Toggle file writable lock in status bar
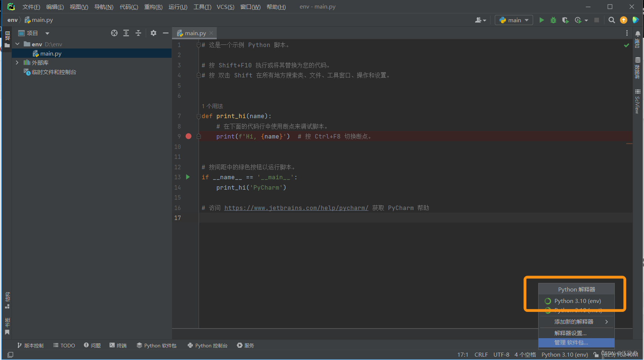 tap(596, 354)
